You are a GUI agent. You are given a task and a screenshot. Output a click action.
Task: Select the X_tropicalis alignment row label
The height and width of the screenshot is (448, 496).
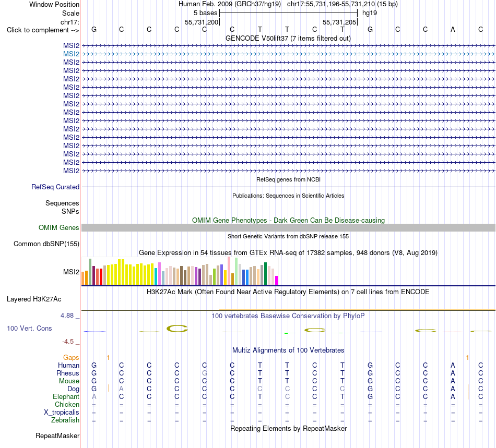click(62, 413)
